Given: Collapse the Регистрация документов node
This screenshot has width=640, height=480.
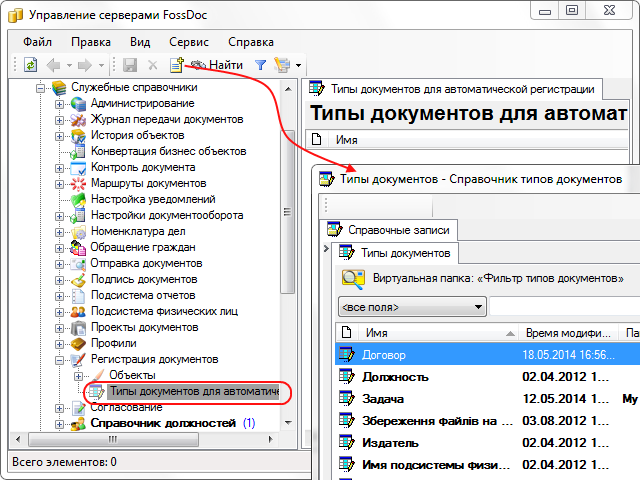Looking at the screenshot, I should 60,360.
